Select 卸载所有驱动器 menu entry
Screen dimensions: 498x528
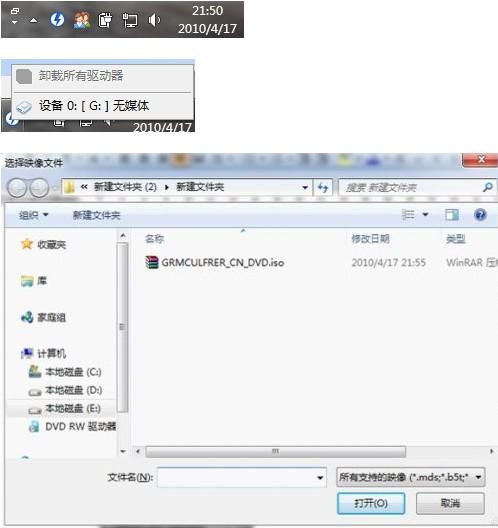pyautogui.click(x=103, y=76)
